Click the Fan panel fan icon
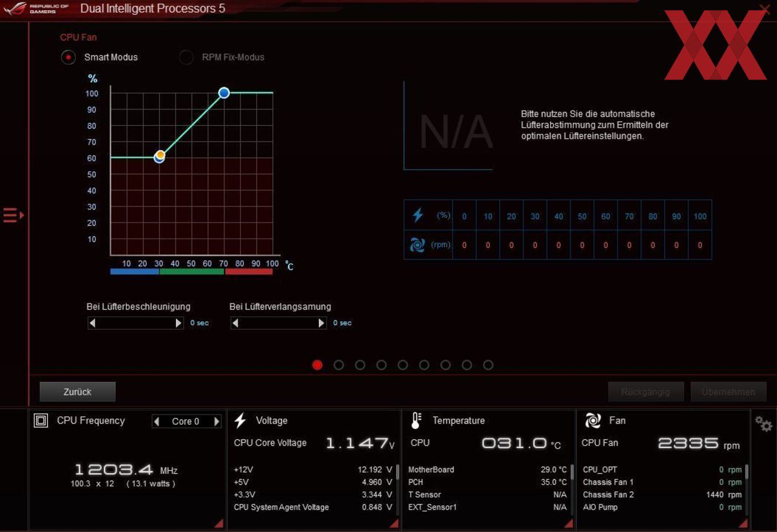Screen dimensions: 777x532 tap(593, 421)
